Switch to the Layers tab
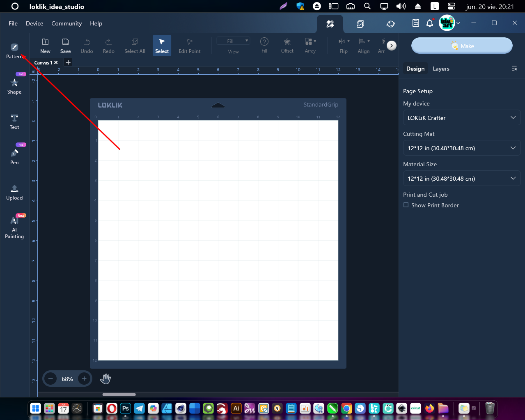 coord(441,69)
